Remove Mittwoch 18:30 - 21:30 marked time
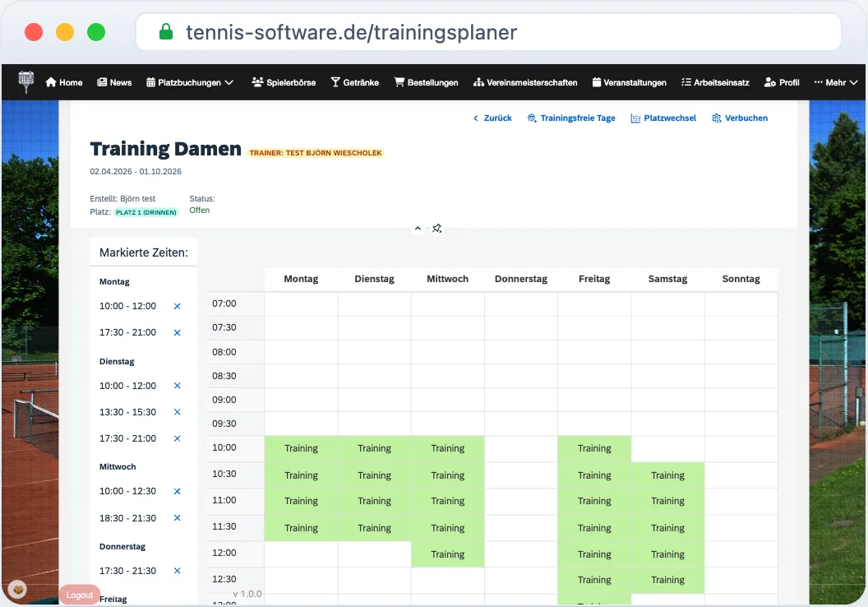This screenshot has height=607, width=868. tap(178, 518)
